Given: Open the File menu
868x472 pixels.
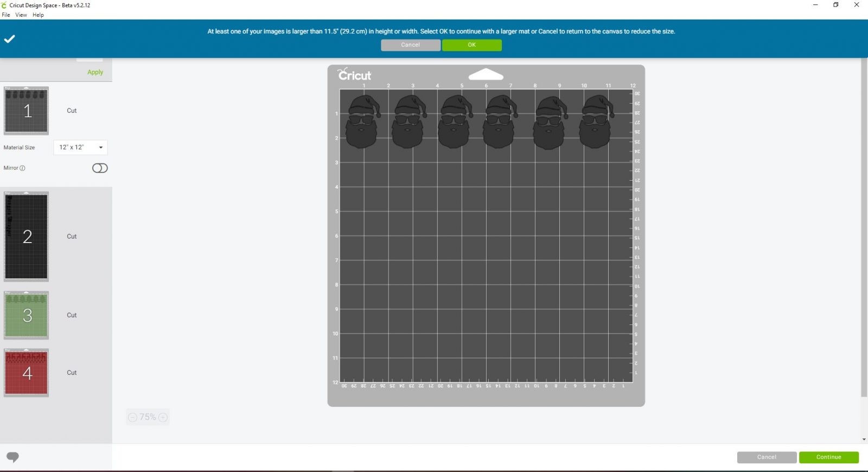Looking at the screenshot, I should (x=6, y=15).
